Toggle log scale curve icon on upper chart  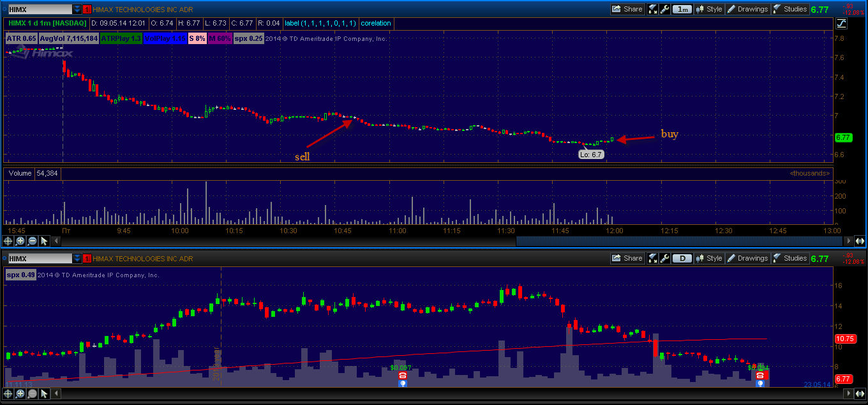(x=841, y=23)
